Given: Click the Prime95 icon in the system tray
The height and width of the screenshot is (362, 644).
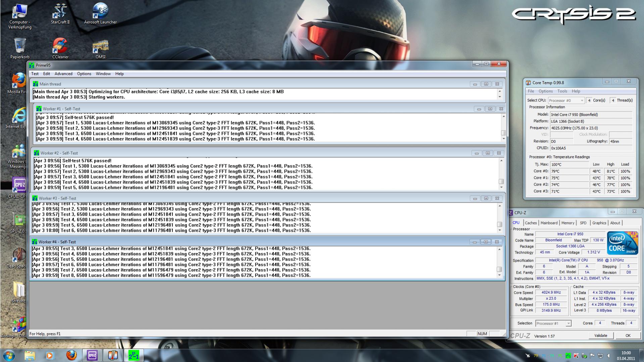Looking at the screenshot, I should point(568,356).
